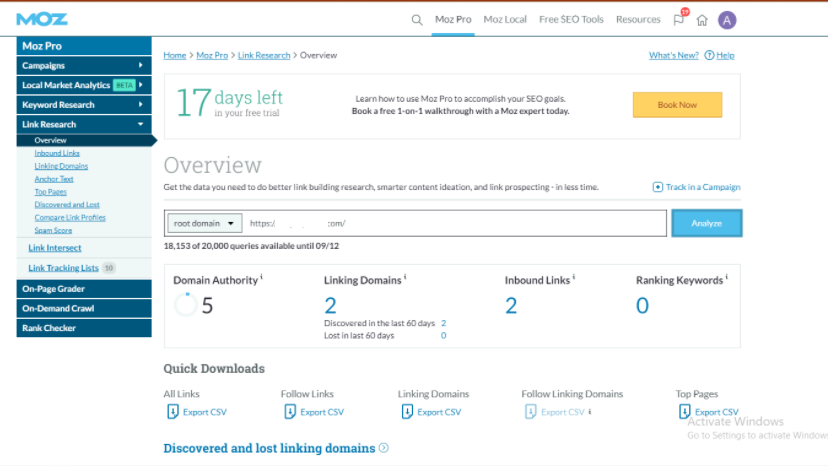Click Linking Domains export download icon

407,412
